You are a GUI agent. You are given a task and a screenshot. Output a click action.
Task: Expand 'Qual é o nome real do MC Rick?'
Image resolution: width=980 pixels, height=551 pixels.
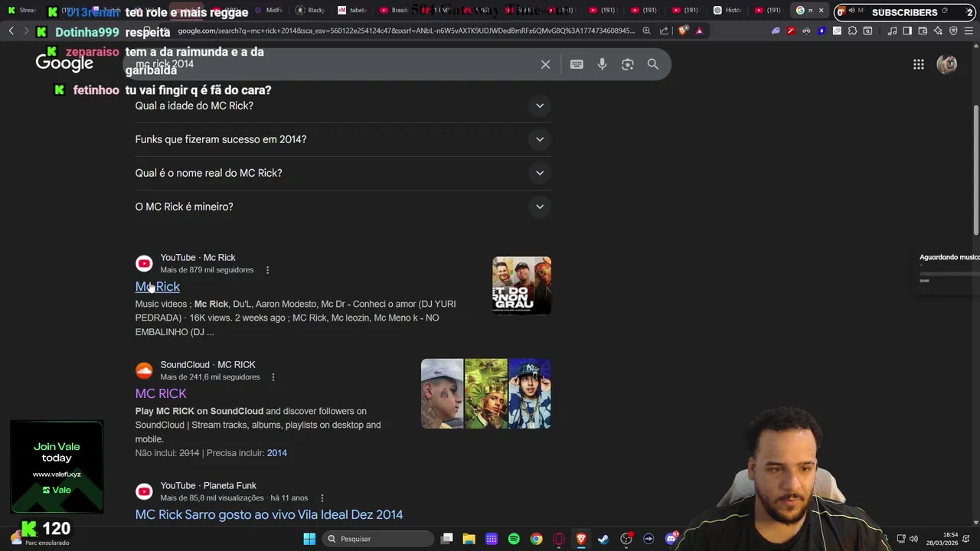pyautogui.click(x=343, y=173)
